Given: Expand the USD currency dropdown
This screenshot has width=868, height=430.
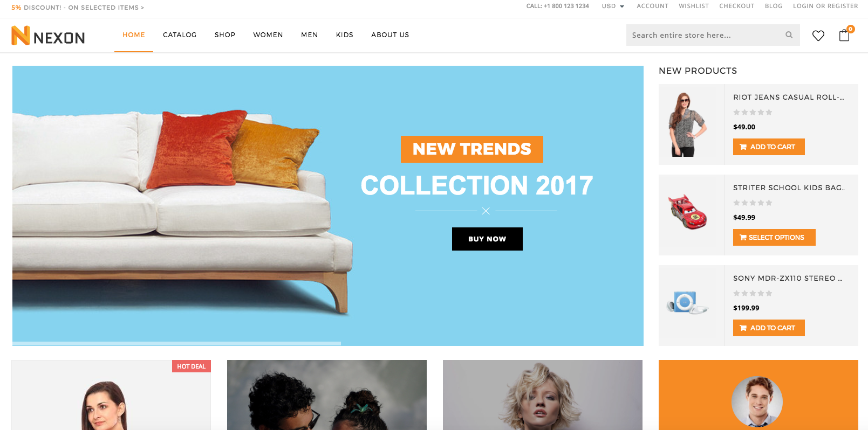Looking at the screenshot, I should [613, 6].
